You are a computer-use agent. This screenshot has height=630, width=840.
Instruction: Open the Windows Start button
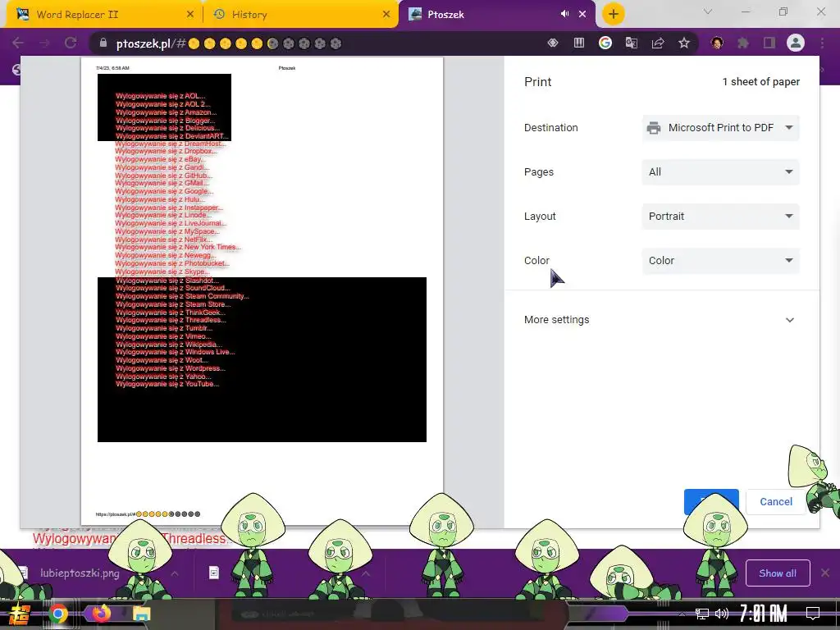click(x=20, y=614)
